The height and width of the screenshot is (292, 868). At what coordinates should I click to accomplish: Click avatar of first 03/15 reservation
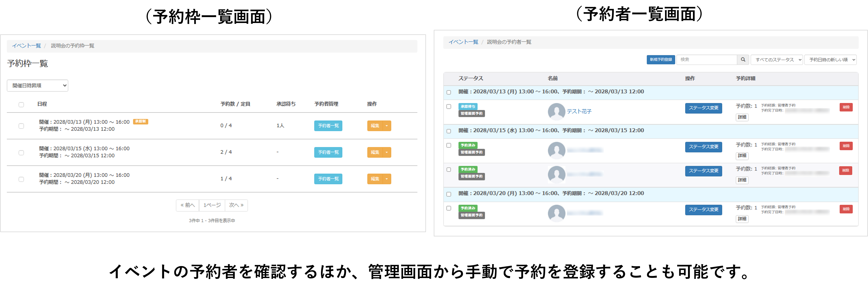[556, 150]
